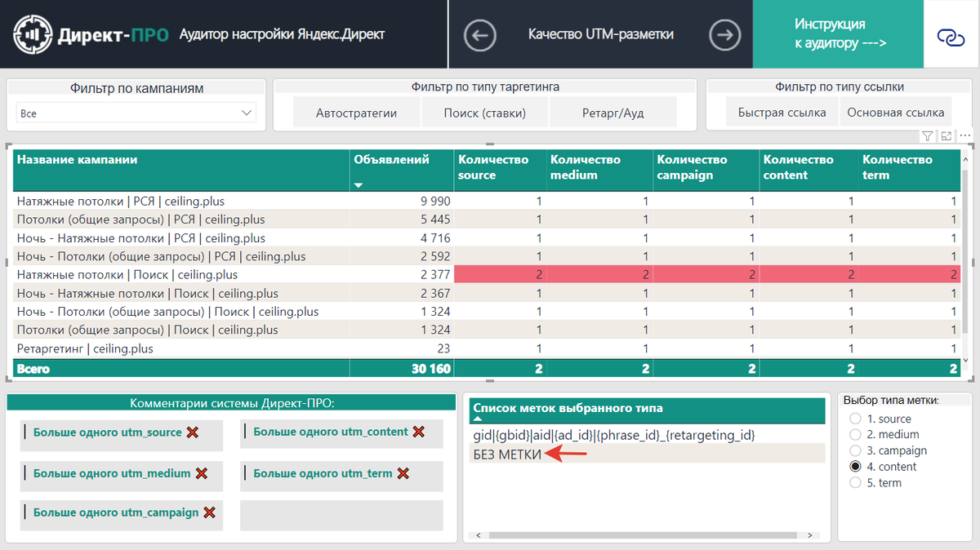Filter by Ретарг/Ауд targeting type
The image size is (980, 550).
(x=613, y=113)
